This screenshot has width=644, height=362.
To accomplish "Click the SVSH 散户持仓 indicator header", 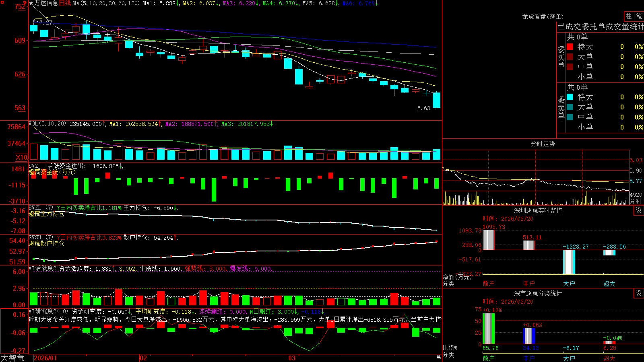I will point(103,238).
